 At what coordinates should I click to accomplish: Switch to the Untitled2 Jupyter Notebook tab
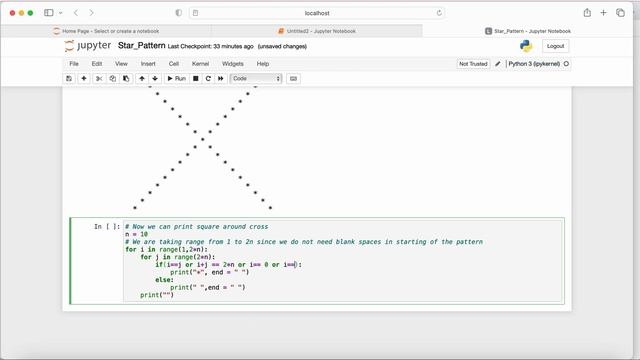(317, 31)
